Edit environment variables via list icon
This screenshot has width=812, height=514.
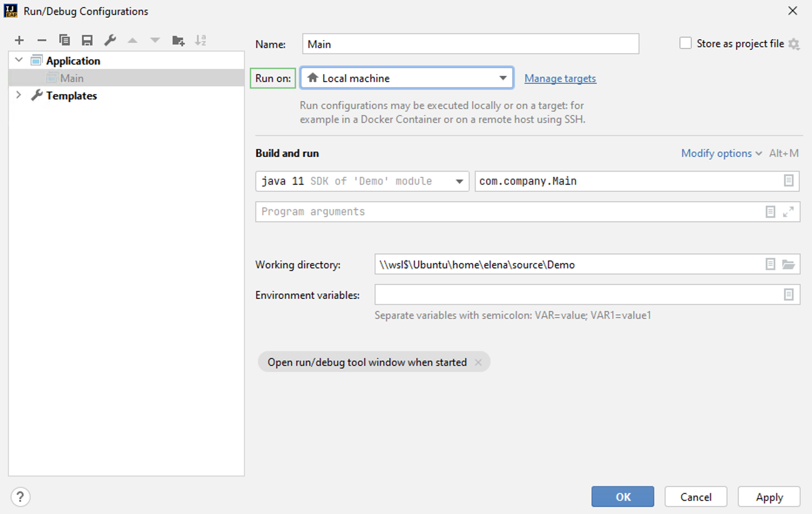coord(788,295)
